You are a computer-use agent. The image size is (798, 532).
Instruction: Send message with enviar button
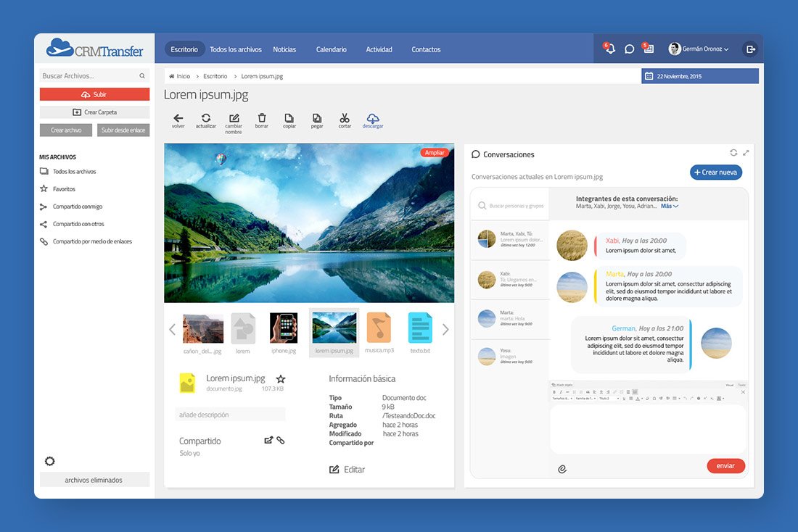725,465
